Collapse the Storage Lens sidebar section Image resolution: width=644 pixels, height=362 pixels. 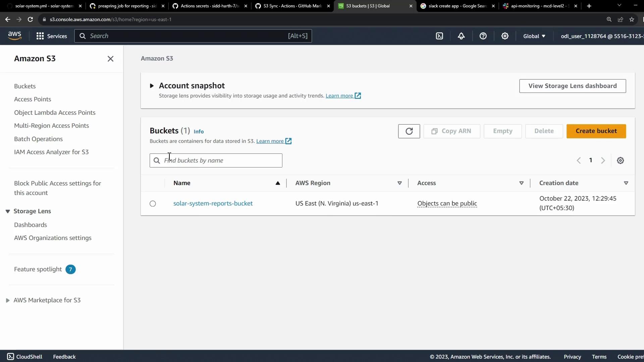pos(8,211)
